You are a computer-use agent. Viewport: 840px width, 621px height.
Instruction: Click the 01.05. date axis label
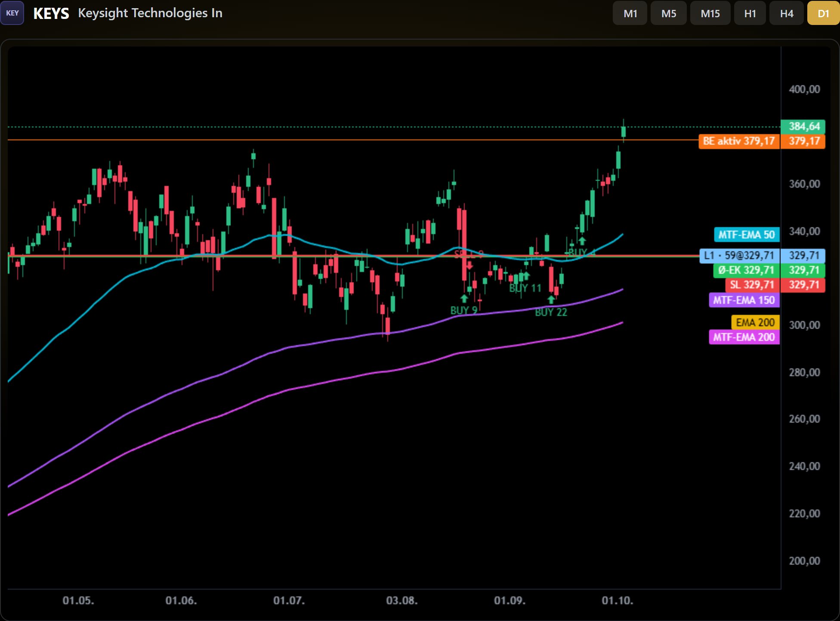coord(78,601)
